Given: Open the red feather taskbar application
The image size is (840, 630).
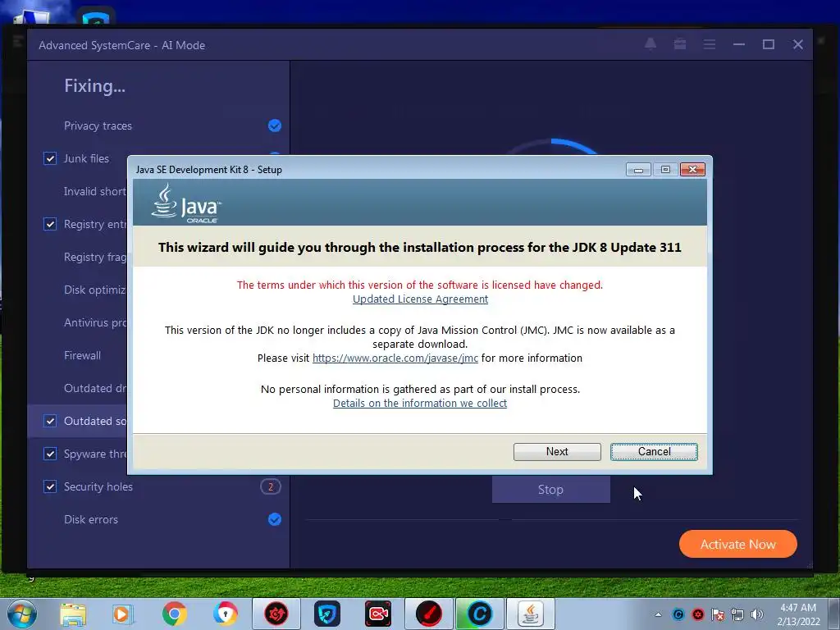Looking at the screenshot, I should 428,614.
